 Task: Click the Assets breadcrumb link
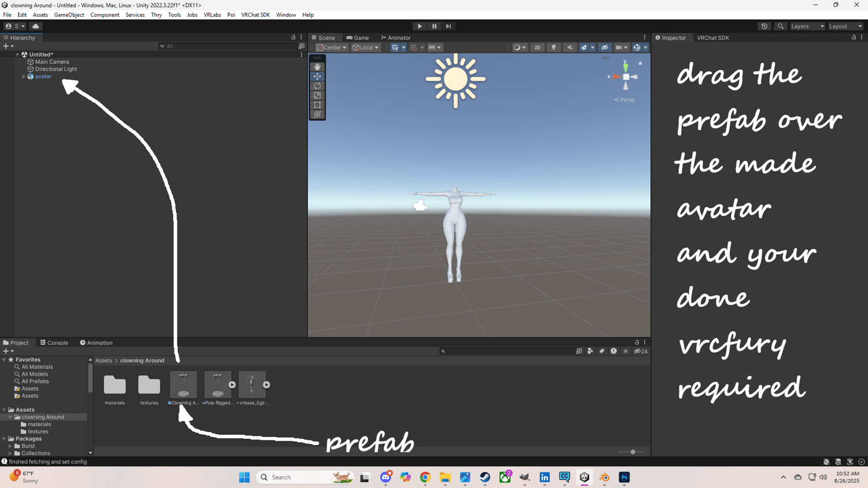pyautogui.click(x=104, y=361)
